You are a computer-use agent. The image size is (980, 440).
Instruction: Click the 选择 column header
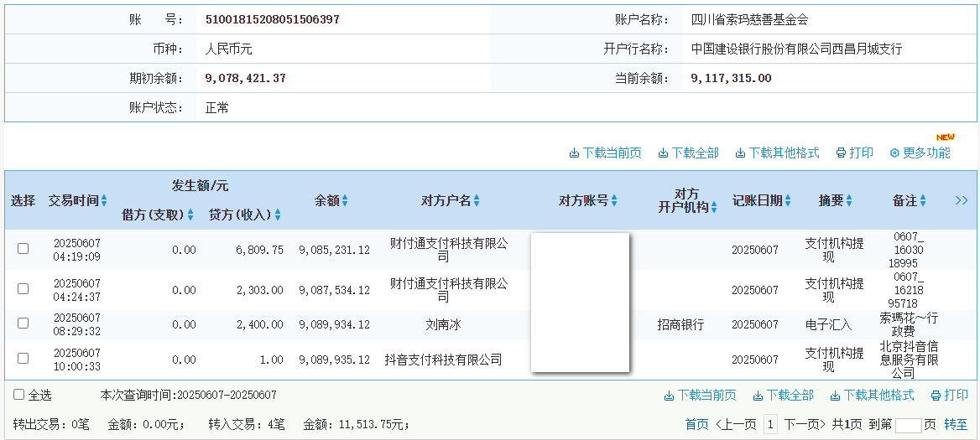[x=23, y=201]
